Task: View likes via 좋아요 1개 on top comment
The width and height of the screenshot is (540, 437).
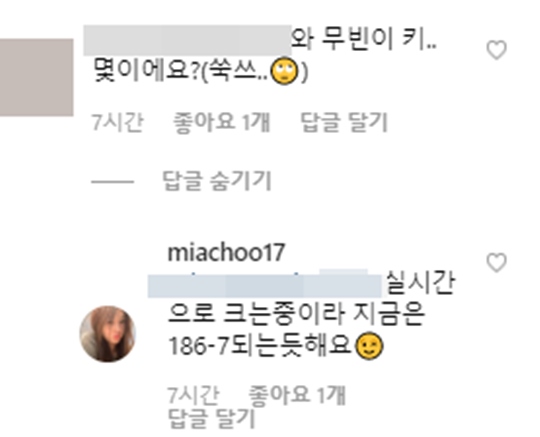Action: [x=221, y=122]
